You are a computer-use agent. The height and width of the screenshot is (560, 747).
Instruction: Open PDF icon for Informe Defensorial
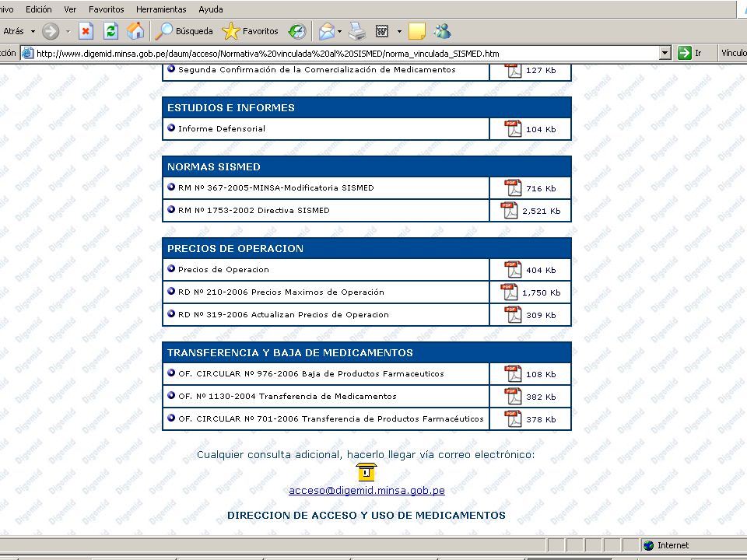point(513,128)
